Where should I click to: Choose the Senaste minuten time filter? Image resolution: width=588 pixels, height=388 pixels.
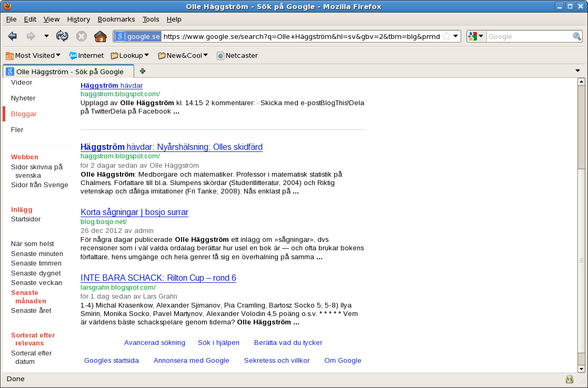pyautogui.click(x=37, y=253)
